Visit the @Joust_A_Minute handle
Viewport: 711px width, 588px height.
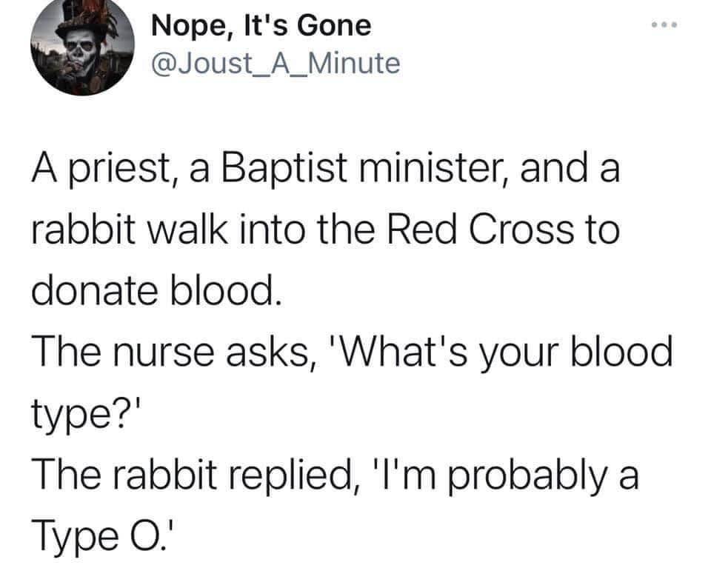tap(276, 63)
